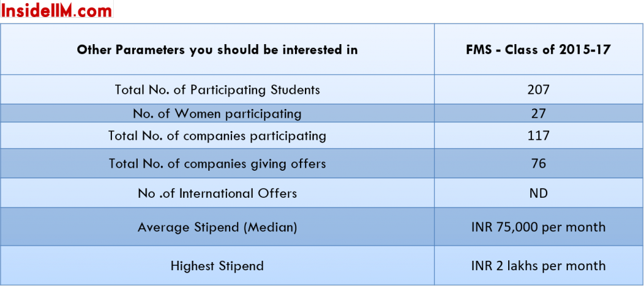644x286 pixels.
Task: Click the 'FMS - Class of 2015-17' header cell
Action: coord(538,49)
